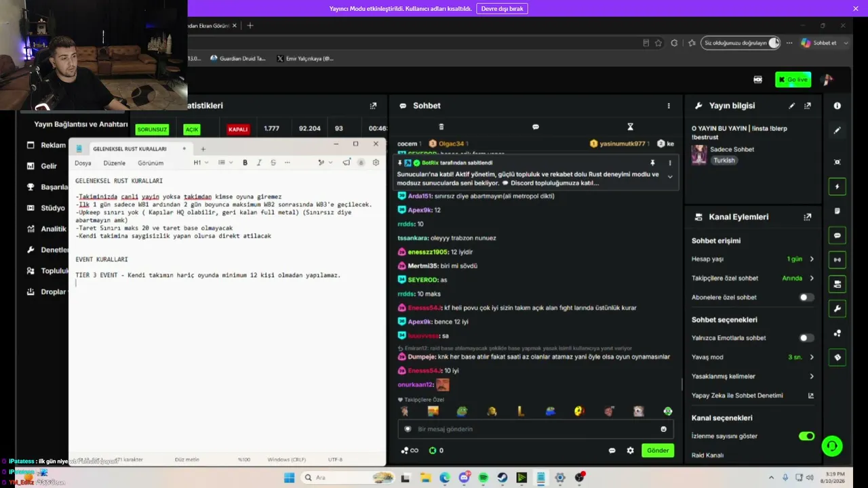
Task: Expand Takipçilere özel sohbet setting arrow
Action: click(812, 278)
